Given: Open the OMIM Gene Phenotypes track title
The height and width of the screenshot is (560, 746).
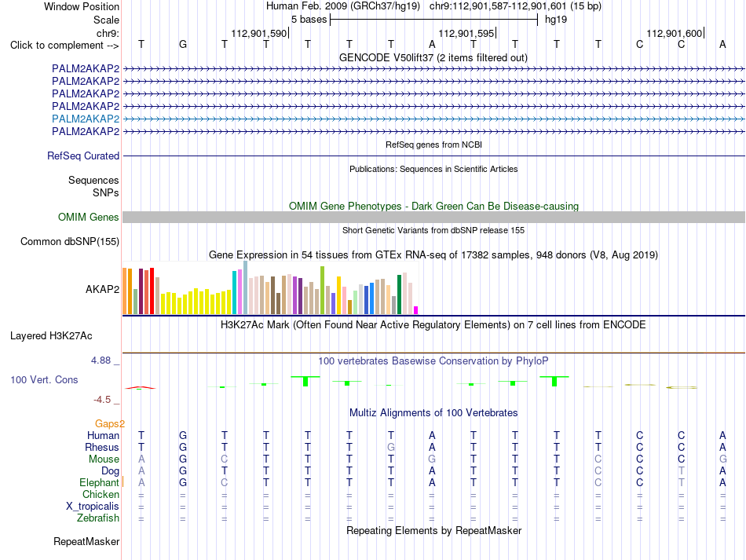Looking at the screenshot, I should point(434,206).
